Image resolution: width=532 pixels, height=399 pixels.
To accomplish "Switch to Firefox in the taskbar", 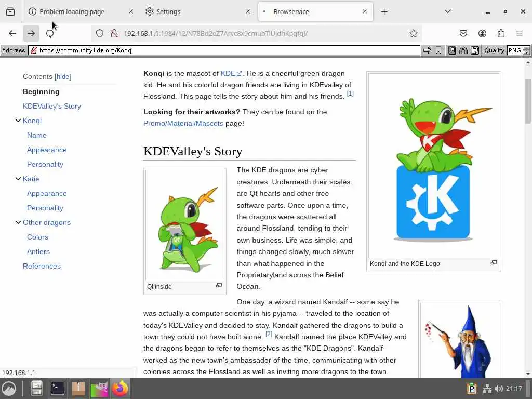I will pyautogui.click(x=120, y=389).
